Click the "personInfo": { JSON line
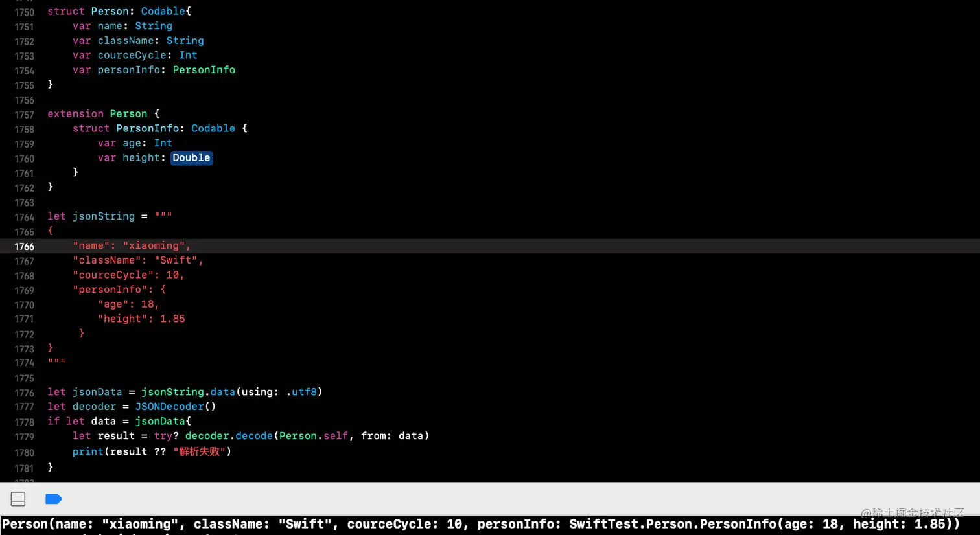This screenshot has height=535, width=980. (x=119, y=290)
